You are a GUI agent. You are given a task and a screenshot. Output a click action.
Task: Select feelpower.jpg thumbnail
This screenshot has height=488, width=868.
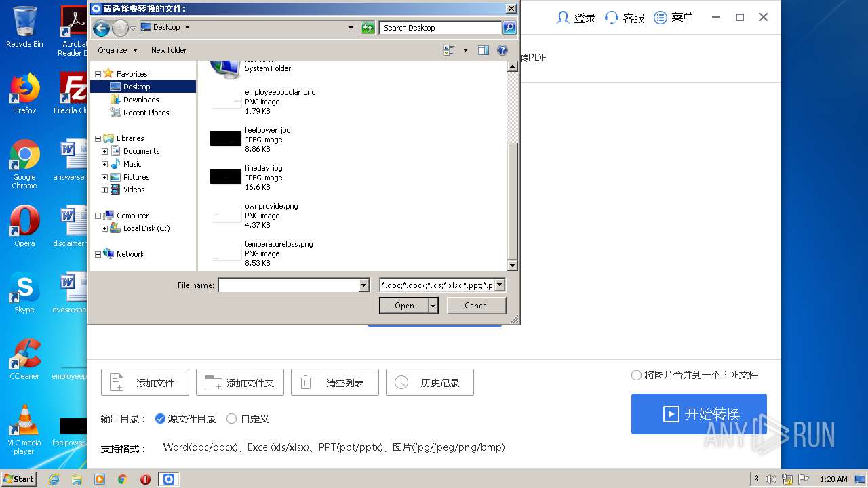pos(226,139)
